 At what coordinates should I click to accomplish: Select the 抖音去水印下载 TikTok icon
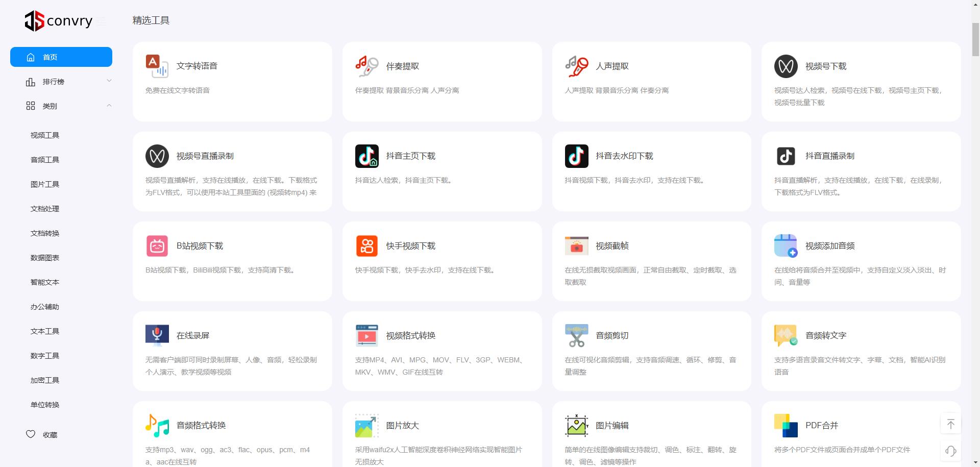tap(576, 156)
